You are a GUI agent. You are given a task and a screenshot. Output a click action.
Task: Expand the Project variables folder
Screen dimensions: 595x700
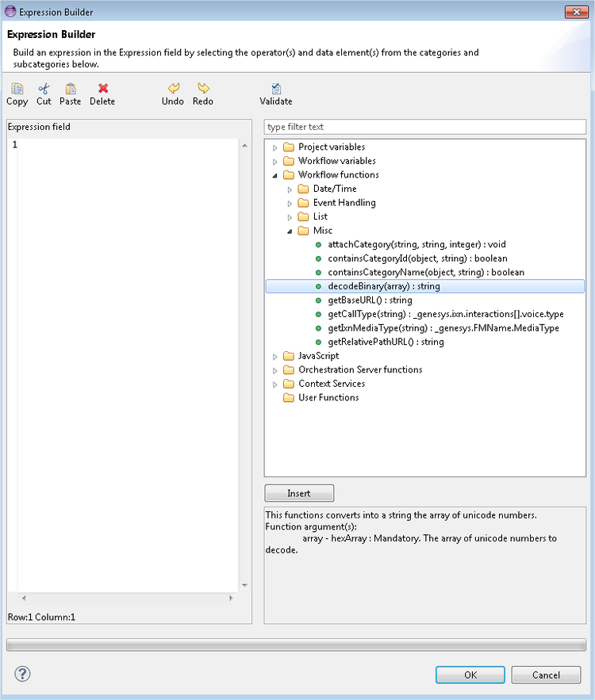click(x=275, y=147)
